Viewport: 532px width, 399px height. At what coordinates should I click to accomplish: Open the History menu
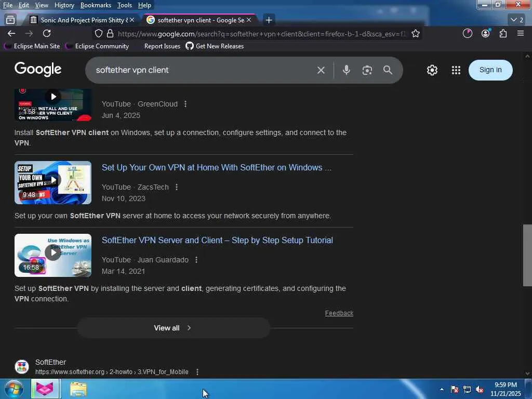(x=64, y=5)
